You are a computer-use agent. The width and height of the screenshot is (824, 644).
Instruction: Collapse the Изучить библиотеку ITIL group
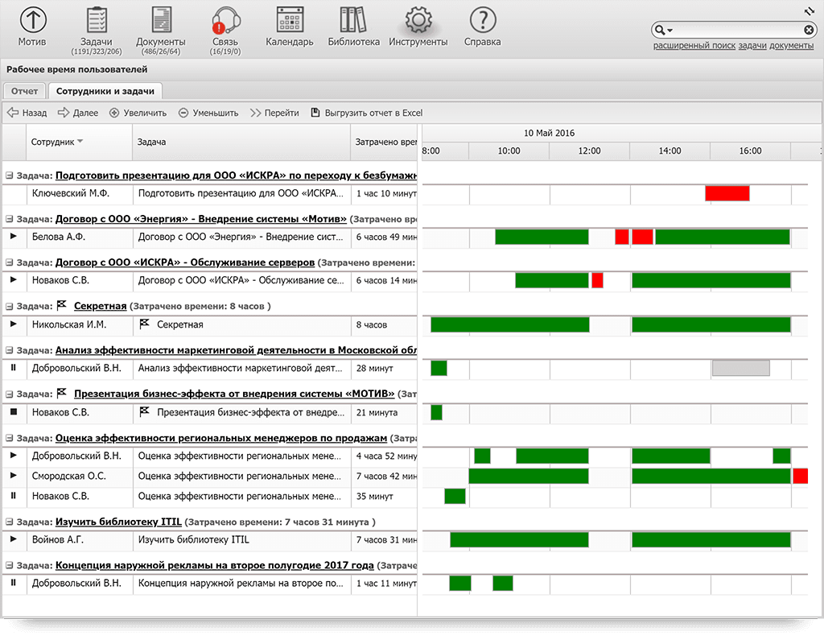(x=10, y=522)
